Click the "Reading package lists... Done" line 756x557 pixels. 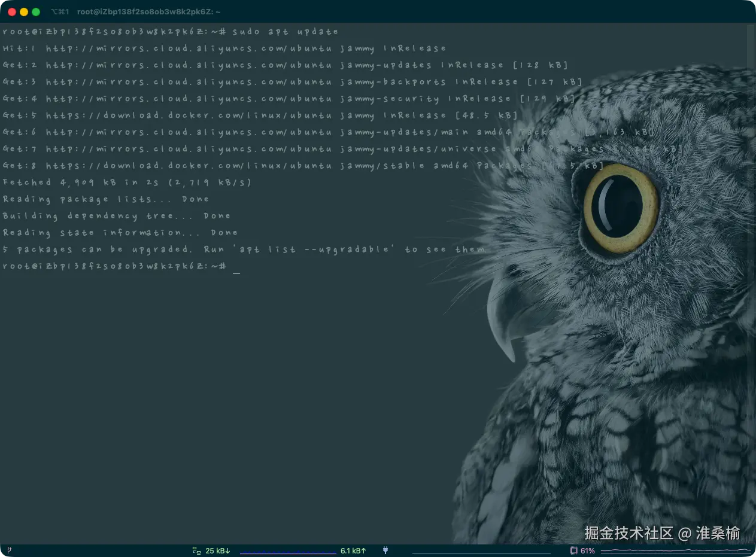point(106,199)
